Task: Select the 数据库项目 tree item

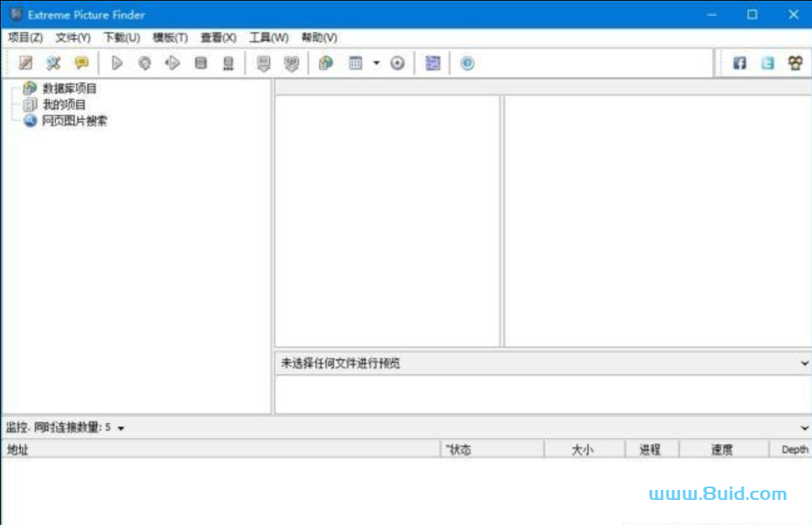Action: [x=69, y=89]
